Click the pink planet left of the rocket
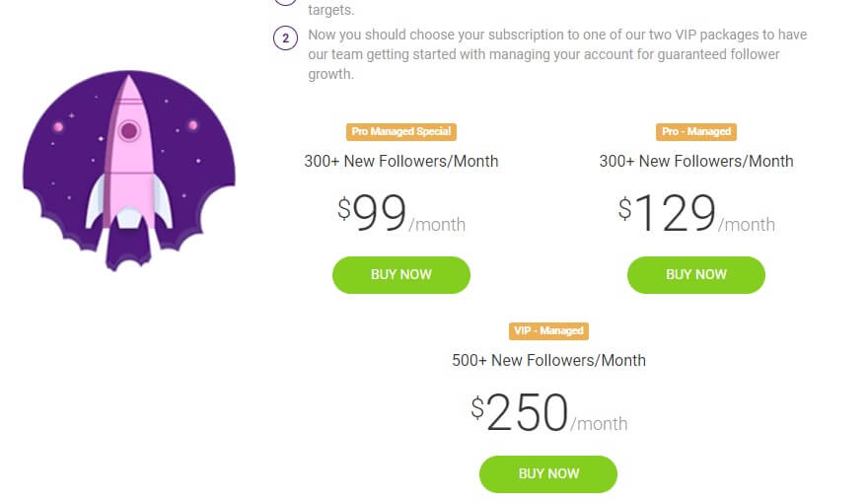 tap(58, 126)
